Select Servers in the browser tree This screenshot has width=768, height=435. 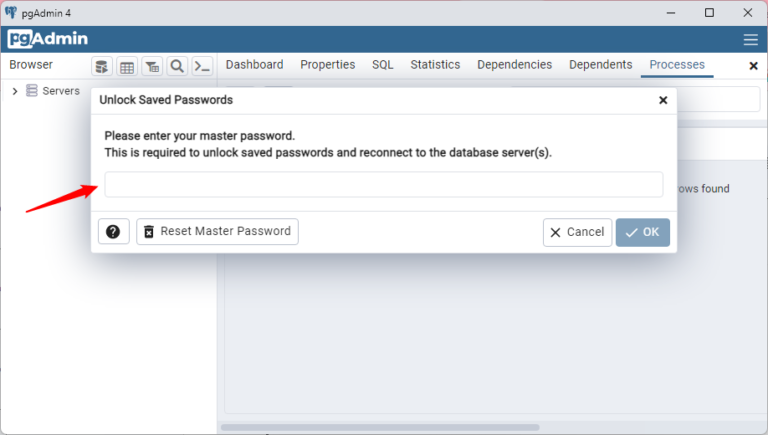coord(60,91)
